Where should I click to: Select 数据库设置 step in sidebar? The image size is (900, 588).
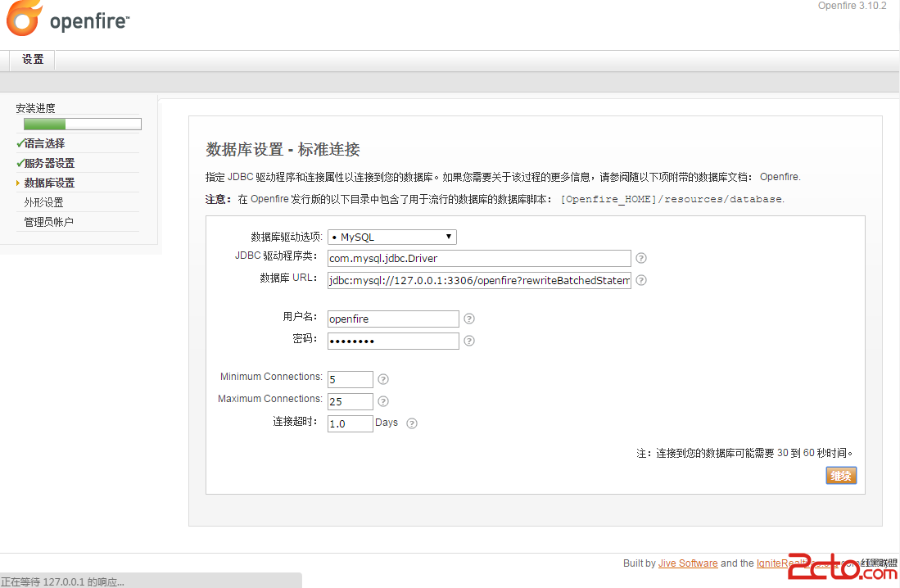click(49, 183)
